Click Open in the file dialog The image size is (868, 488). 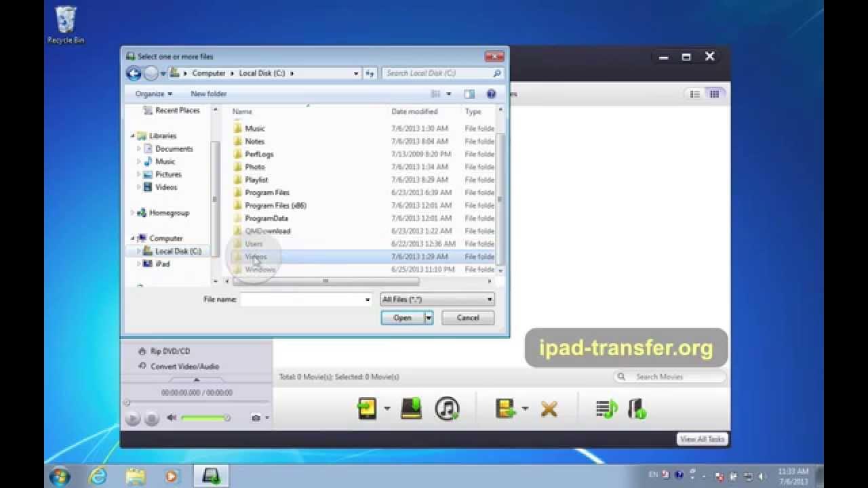click(402, 318)
